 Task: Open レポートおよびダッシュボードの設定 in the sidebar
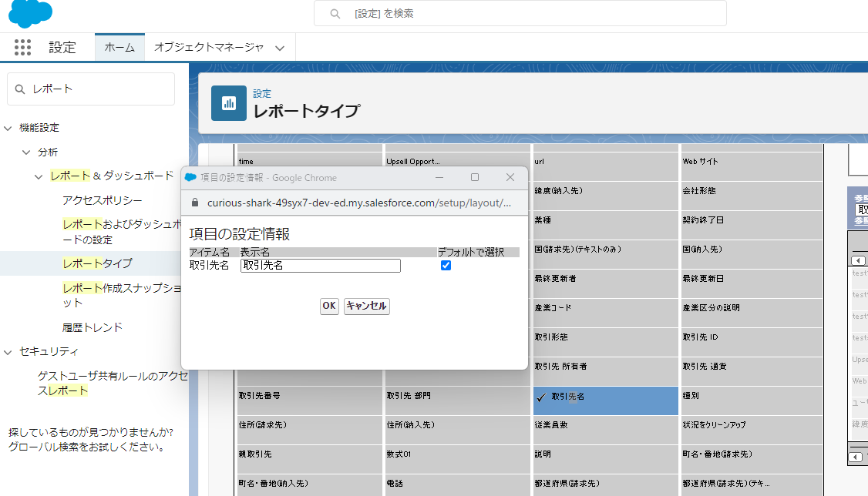pyautogui.click(x=122, y=232)
